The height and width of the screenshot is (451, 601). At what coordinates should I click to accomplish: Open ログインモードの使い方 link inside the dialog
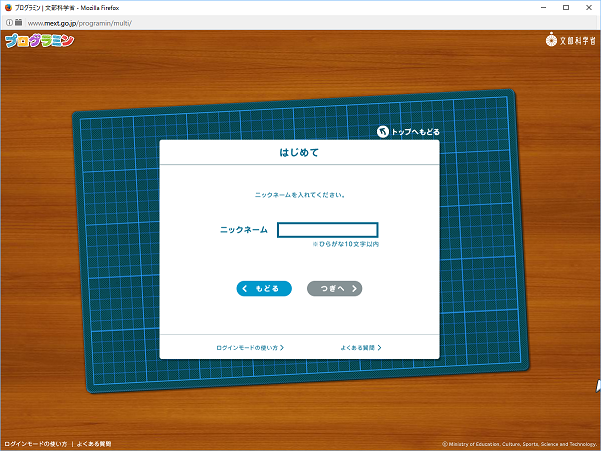click(250, 348)
